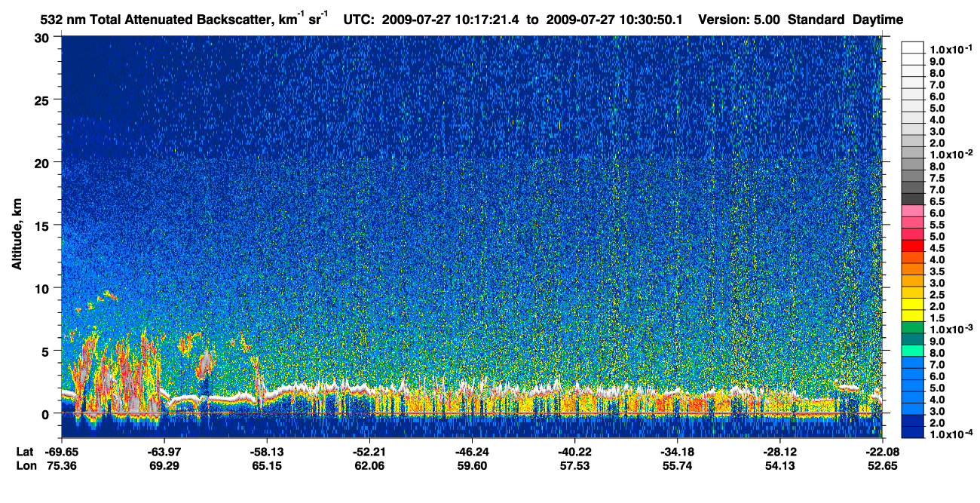Click longitude value '69.29'
Viewport: 980px width, 503px height.
164,467
